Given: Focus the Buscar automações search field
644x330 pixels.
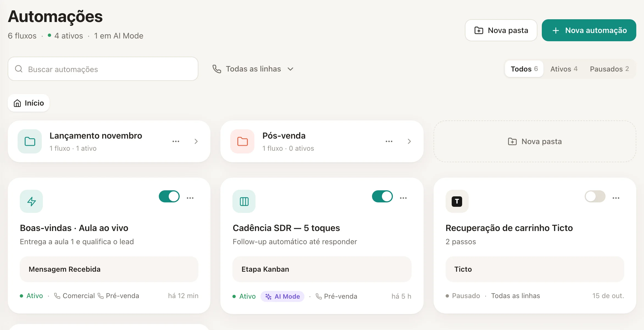Looking at the screenshot, I should pos(103,69).
